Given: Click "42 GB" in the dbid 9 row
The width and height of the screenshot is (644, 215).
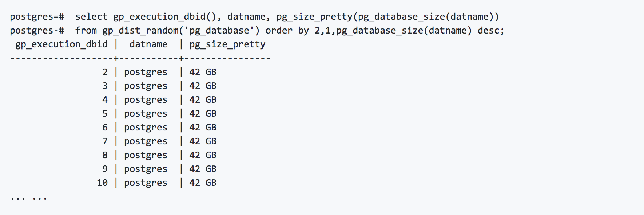Looking at the screenshot, I should (x=203, y=169).
